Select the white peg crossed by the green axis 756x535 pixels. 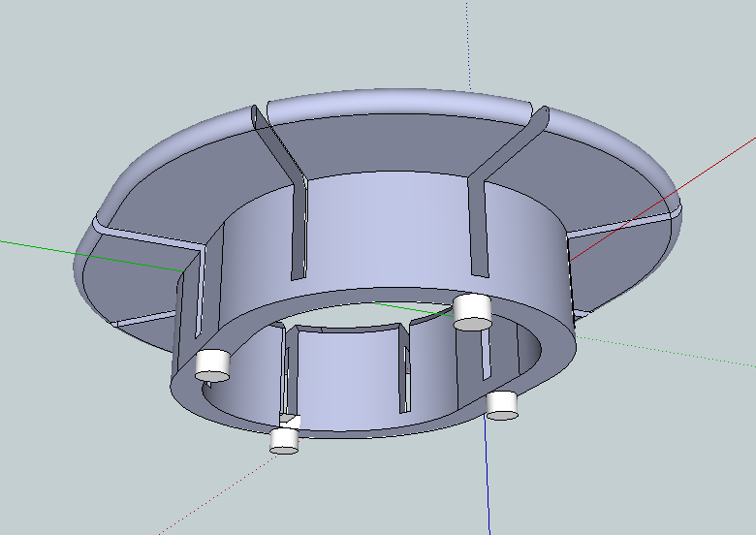(473, 312)
